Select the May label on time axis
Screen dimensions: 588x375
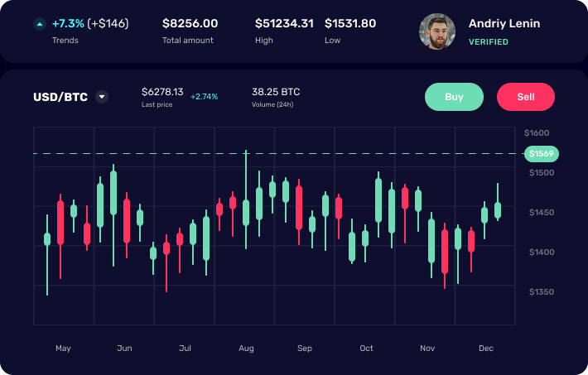pyautogui.click(x=63, y=349)
